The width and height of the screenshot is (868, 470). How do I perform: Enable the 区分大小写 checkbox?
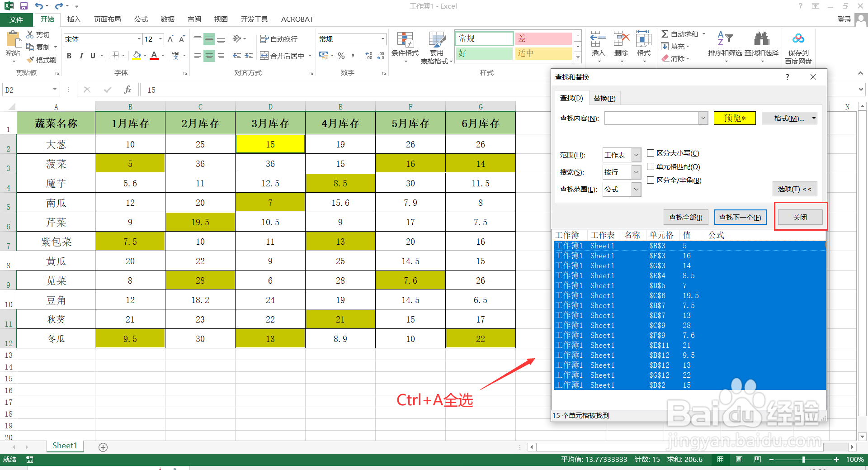click(x=651, y=153)
